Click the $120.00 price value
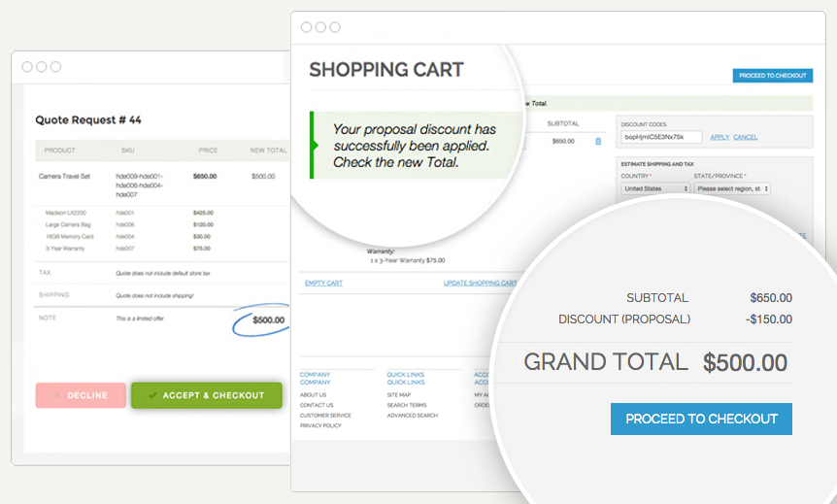 (x=203, y=224)
